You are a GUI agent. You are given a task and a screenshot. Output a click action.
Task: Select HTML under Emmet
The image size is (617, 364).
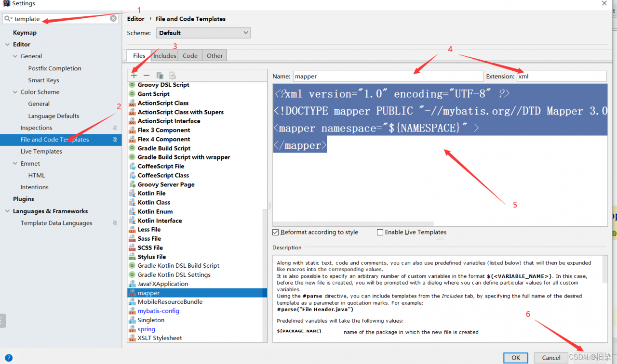37,175
